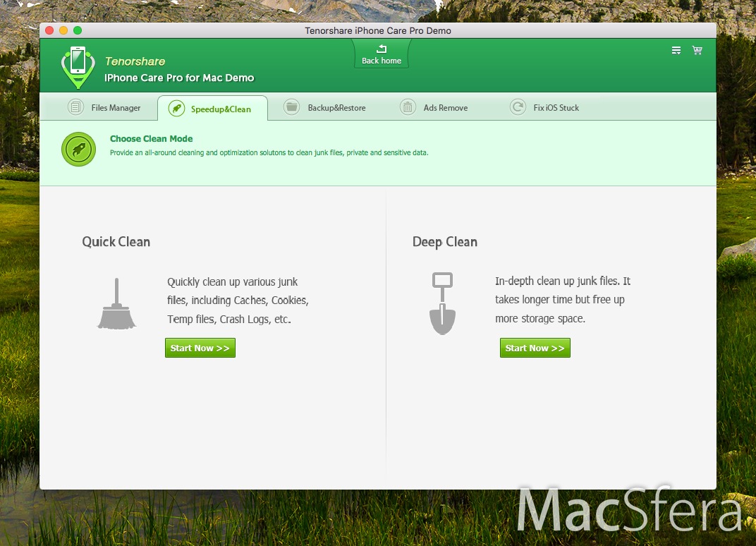Click the window title 'Tenorshare iPhone Care Pro Demo'
The height and width of the screenshot is (546, 756).
click(378, 30)
